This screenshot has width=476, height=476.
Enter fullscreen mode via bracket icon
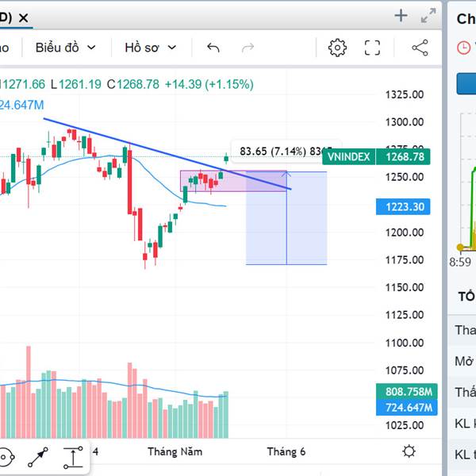tap(372, 48)
